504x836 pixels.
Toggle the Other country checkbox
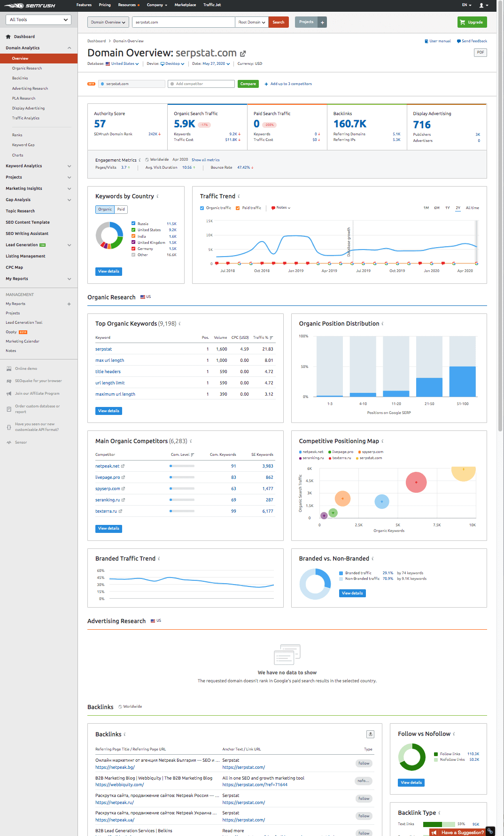coord(133,255)
